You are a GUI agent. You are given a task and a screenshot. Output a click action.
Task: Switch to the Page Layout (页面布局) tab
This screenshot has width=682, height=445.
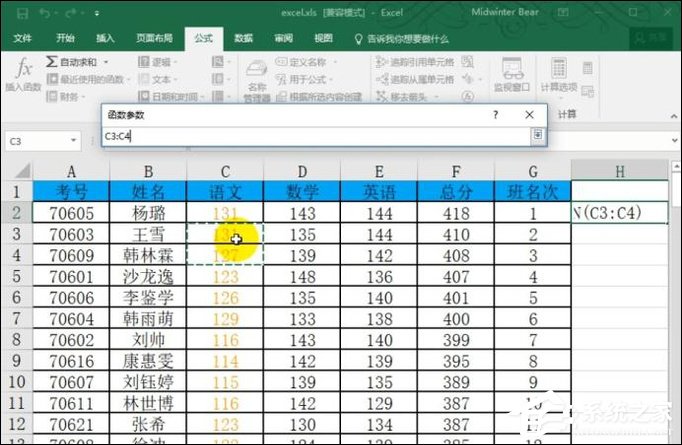point(154,38)
